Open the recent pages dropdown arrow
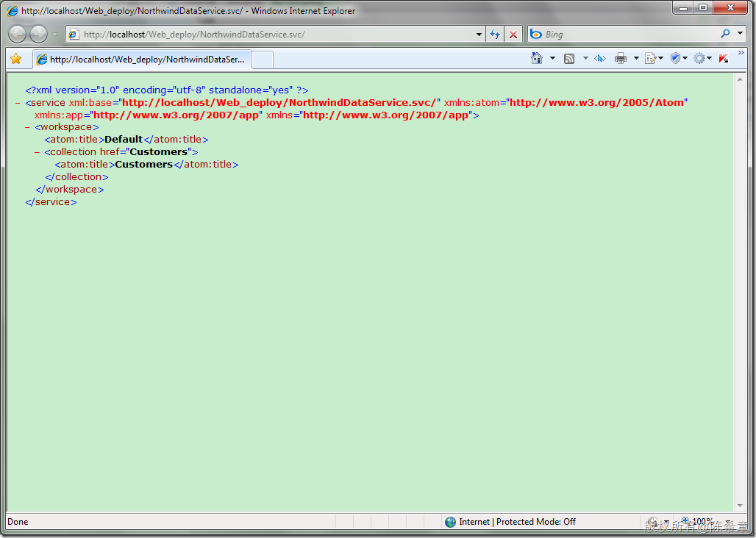Screen dimensions: 756x538 tap(54, 35)
